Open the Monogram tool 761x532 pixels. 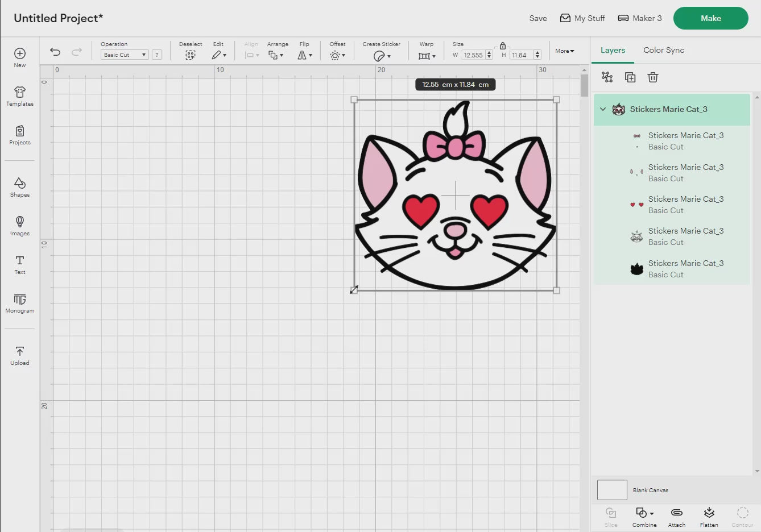(x=20, y=303)
